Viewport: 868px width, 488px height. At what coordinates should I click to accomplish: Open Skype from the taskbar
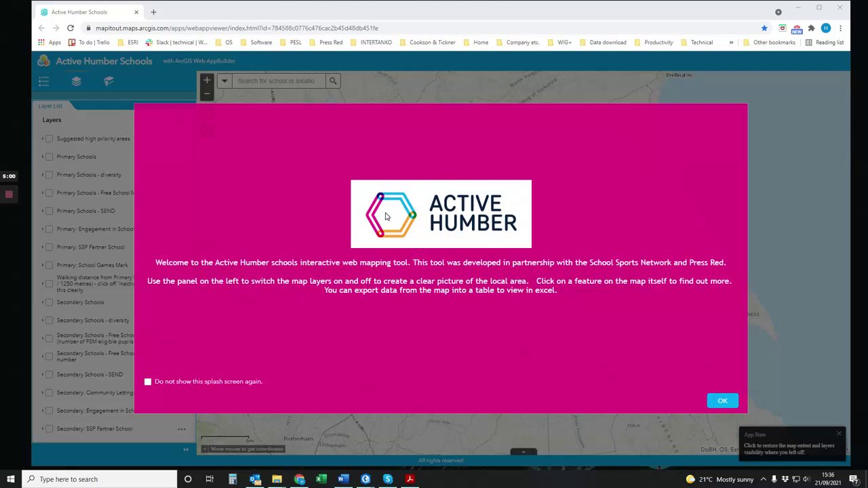coord(388,479)
